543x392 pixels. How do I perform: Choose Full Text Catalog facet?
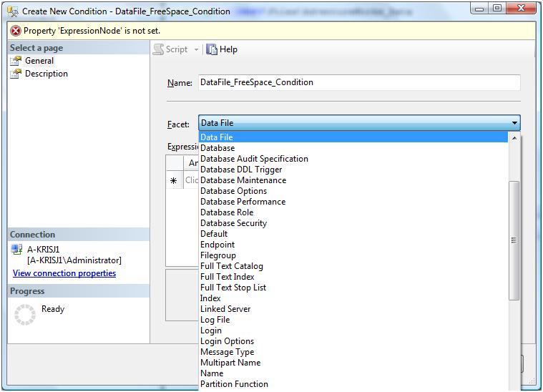[353, 266]
